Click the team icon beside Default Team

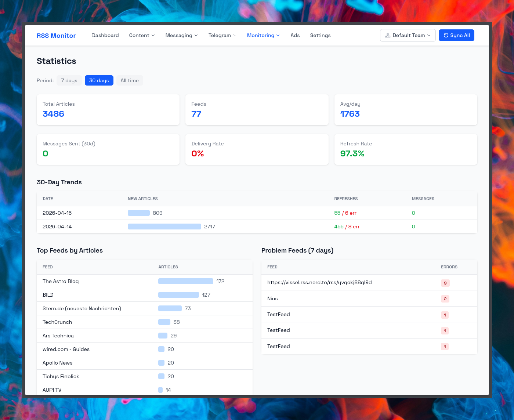pyautogui.click(x=387, y=35)
